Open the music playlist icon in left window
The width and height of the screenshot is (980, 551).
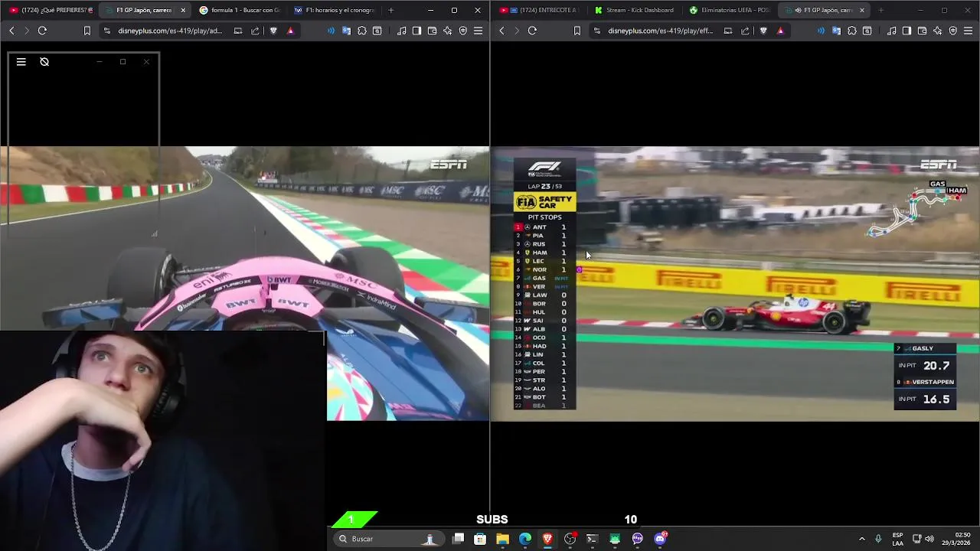pos(402,31)
